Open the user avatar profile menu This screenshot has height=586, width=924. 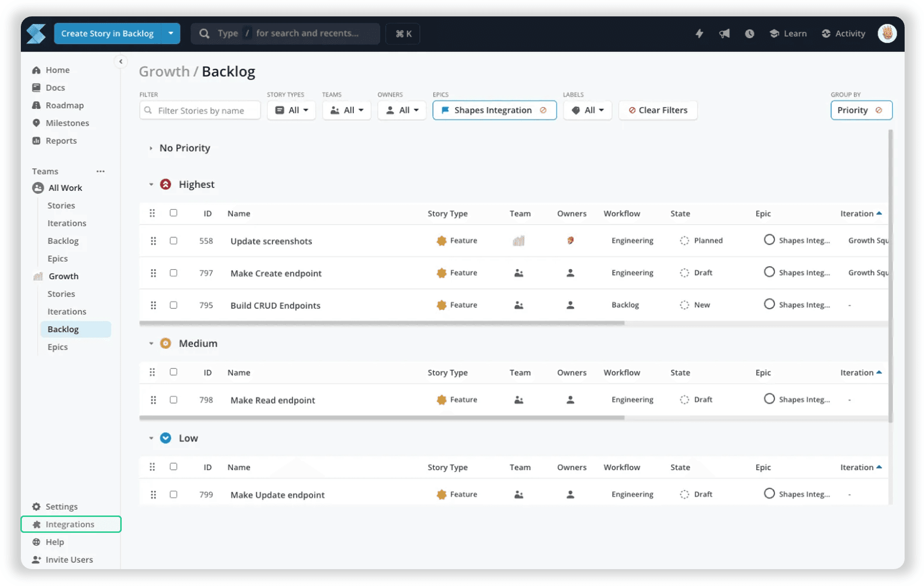887,34
